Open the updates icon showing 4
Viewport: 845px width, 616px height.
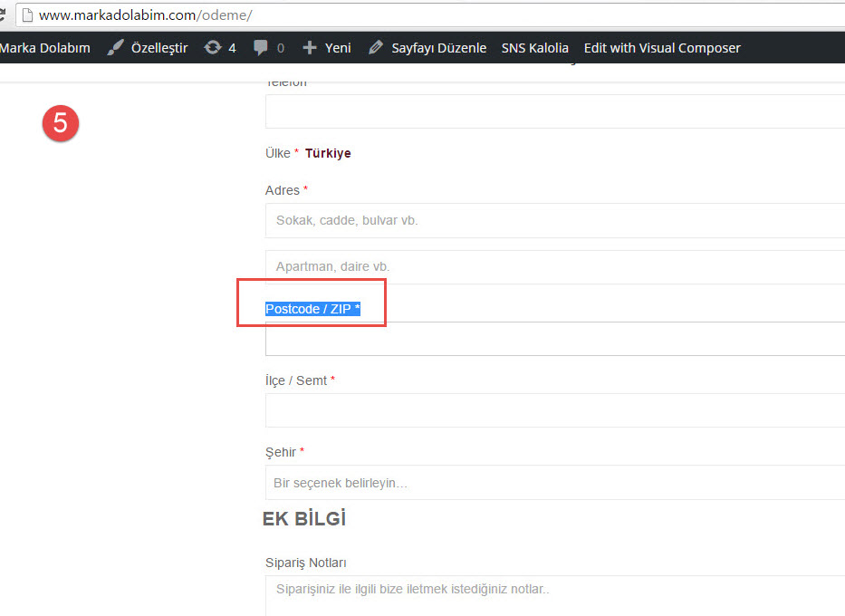click(213, 48)
